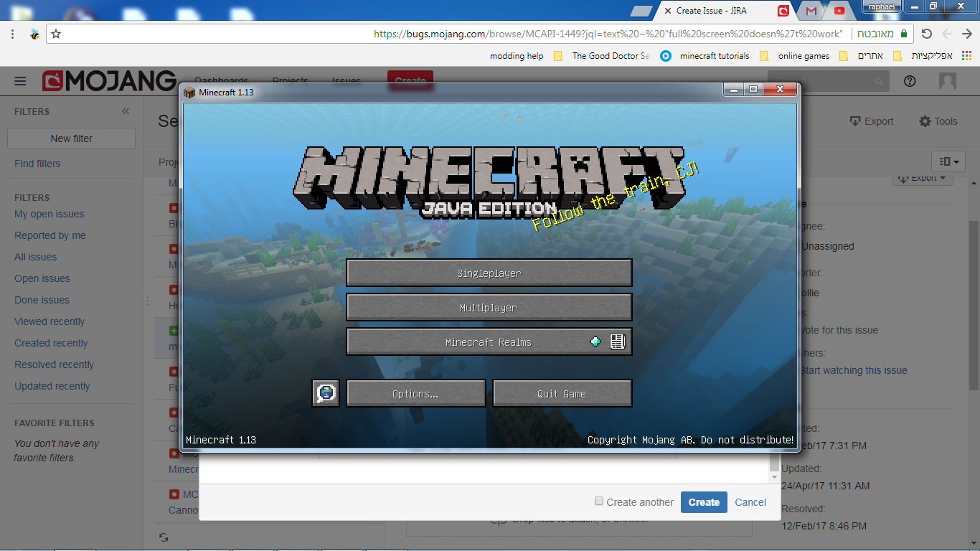Image resolution: width=980 pixels, height=551 pixels.
Task: Click the raphael profile button in Chrome
Action: tap(881, 6)
